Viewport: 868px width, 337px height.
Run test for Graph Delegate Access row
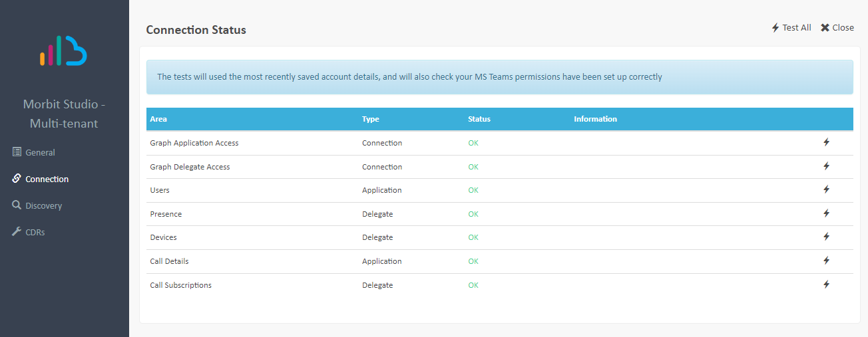click(x=826, y=166)
